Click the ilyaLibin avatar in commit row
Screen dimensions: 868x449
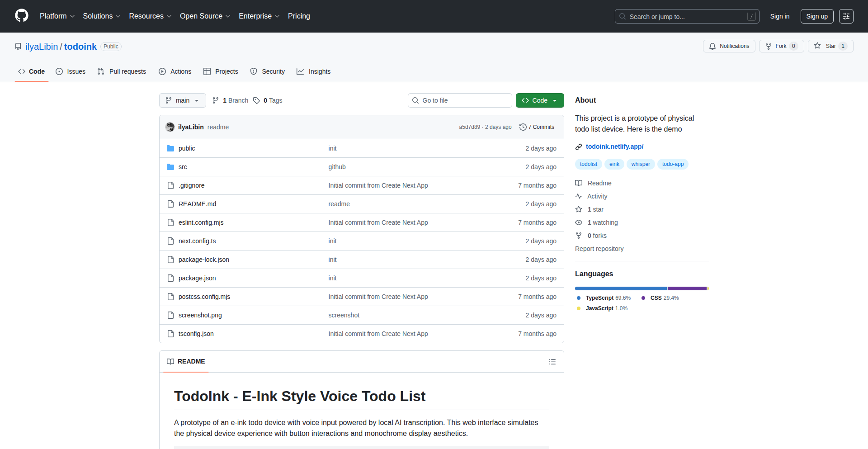tap(170, 127)
